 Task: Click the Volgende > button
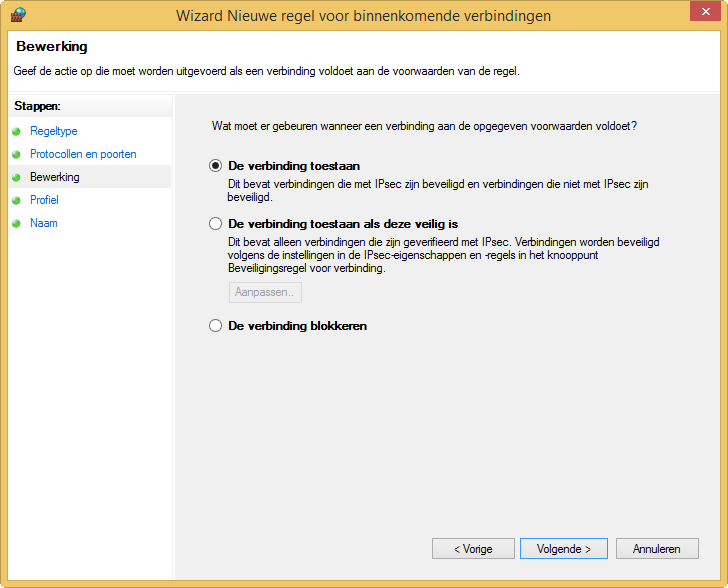click(564, 549)
